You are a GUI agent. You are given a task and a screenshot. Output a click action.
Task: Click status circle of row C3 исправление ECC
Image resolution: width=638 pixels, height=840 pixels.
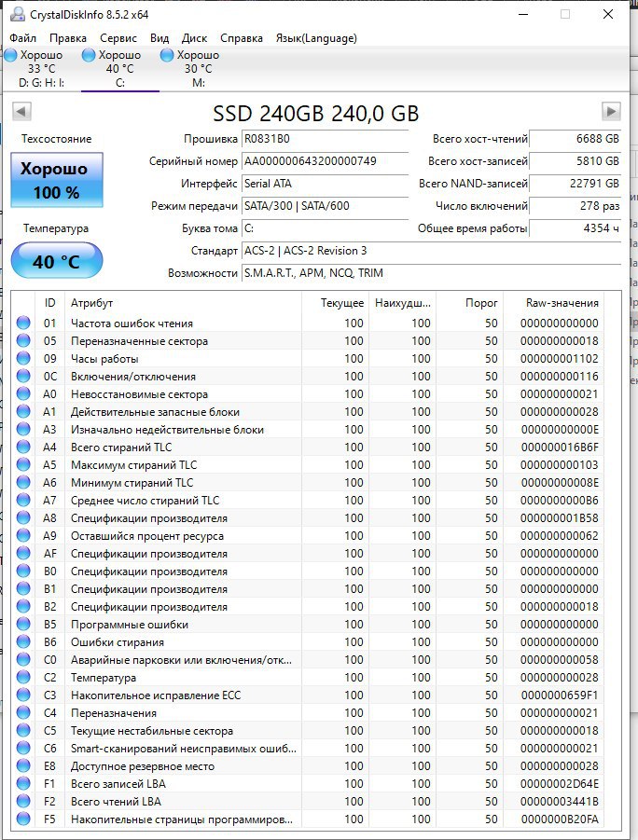tap(23, 695)
